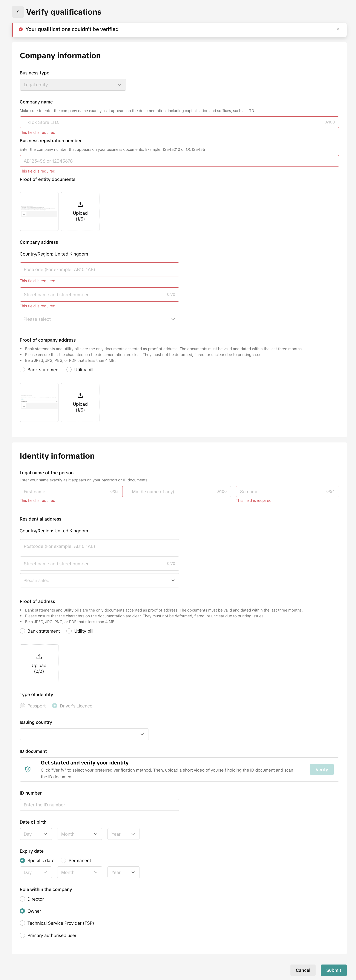The height and width of the screenshot is (980, 356).
Task: Focus the Surname field
Action: pyautogui.click(x=287, y=492)
